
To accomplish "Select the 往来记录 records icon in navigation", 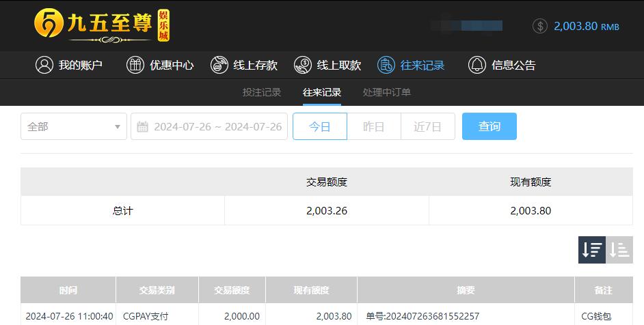I will point(386,65).
